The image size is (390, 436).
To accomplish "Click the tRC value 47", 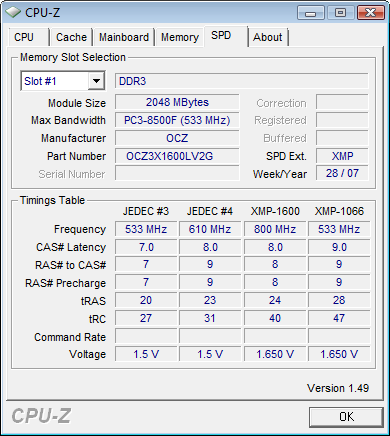I will click(x=339, y=318).
